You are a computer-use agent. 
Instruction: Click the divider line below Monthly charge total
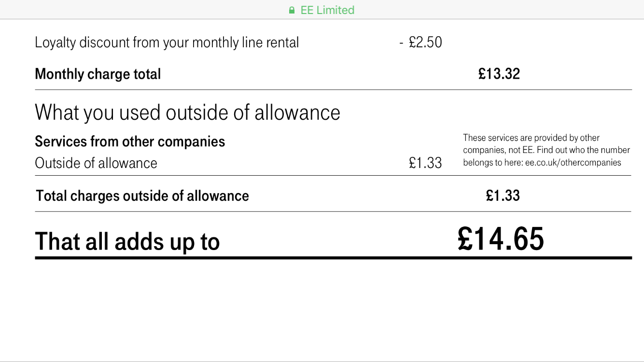pos(333,90)
